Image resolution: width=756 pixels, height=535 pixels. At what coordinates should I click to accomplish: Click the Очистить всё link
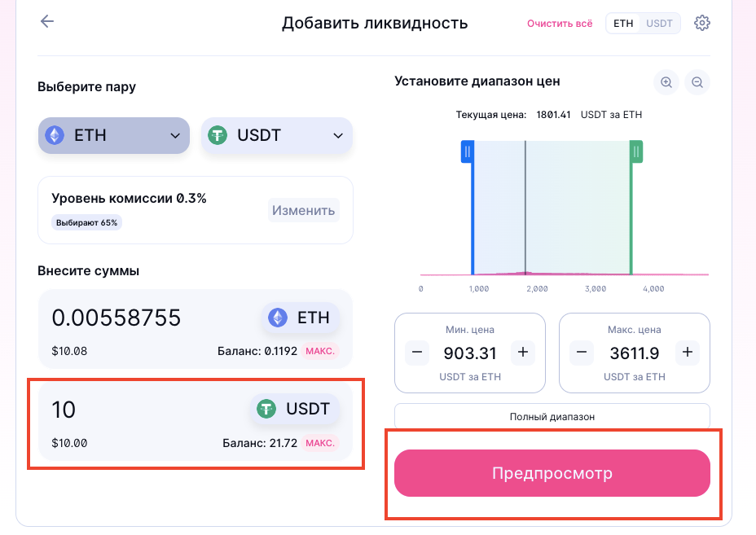pos(560,24)
